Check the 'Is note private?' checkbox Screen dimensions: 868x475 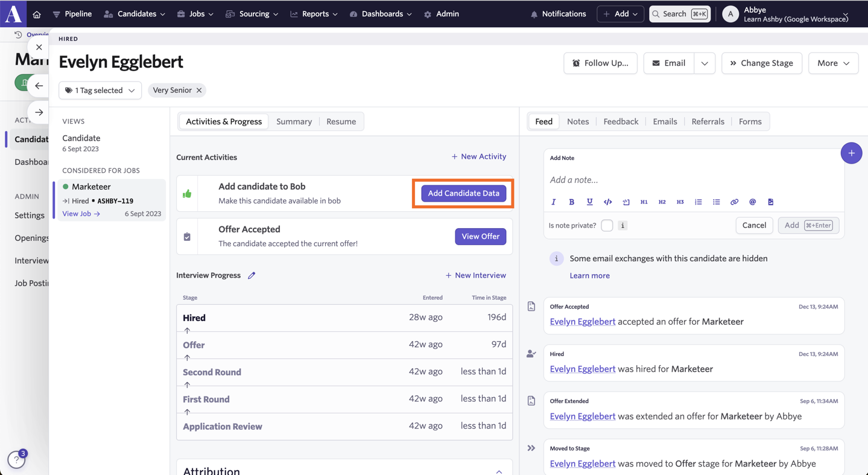pos(607,226)
